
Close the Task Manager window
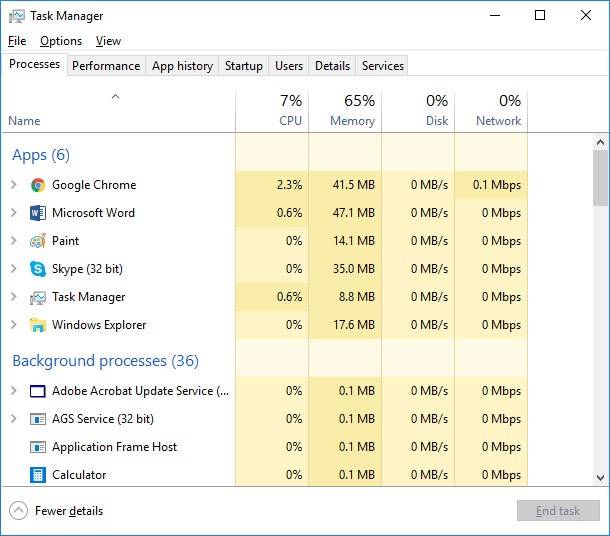tap(586, 16)
